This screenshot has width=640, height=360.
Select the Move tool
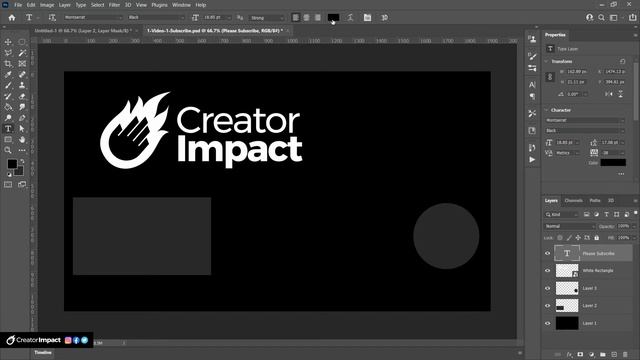tap(8, 42)
